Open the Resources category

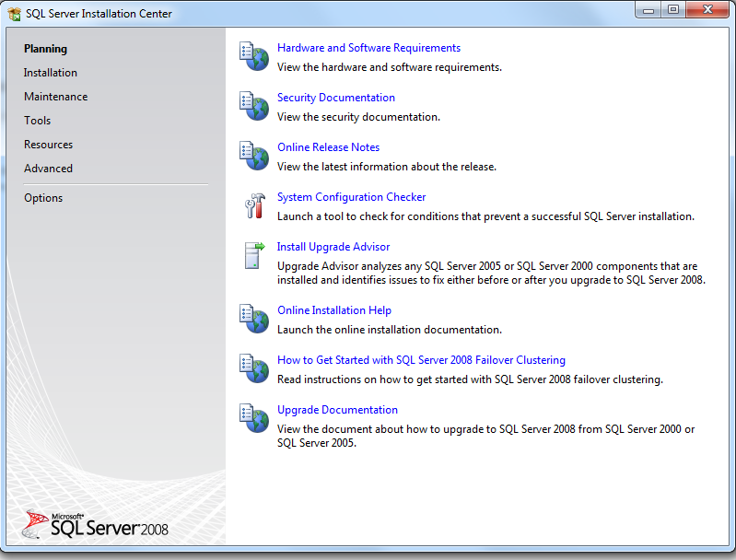point(48,145)
